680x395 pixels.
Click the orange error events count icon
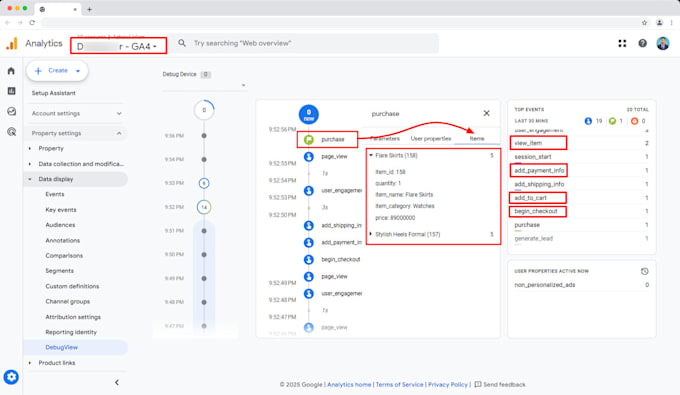[x=634, y=121]
